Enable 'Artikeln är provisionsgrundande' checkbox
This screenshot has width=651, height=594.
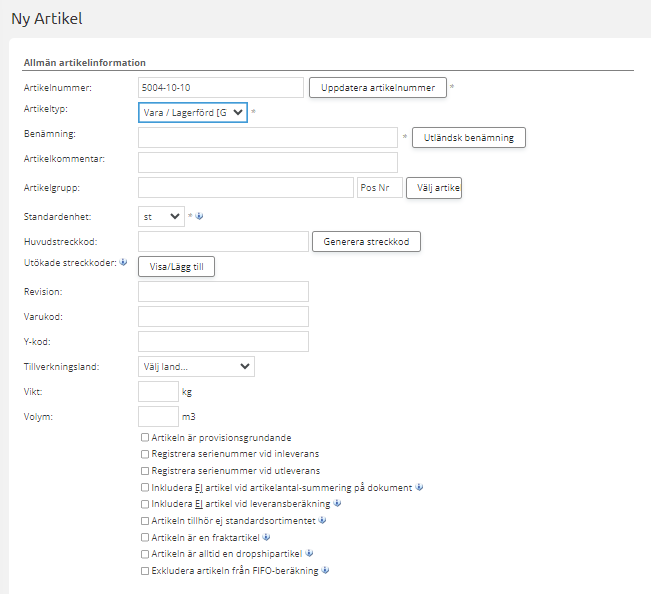click(146, 438)
